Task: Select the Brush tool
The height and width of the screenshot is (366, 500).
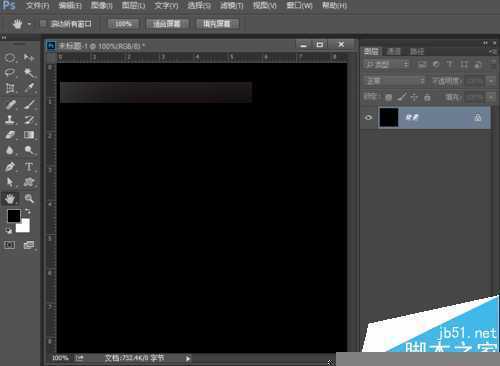Action: click(x=29, y=104)
